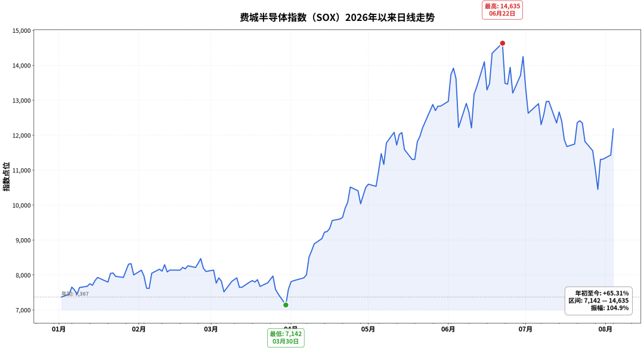The height and width of the screenshot is (348, 644).
Task: Click the 03月30日 date in the low annotation
Action: point(286,341)
